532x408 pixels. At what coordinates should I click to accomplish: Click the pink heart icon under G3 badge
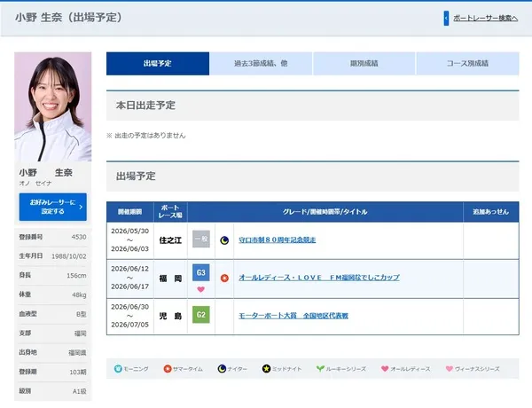(x=201, y=289)
